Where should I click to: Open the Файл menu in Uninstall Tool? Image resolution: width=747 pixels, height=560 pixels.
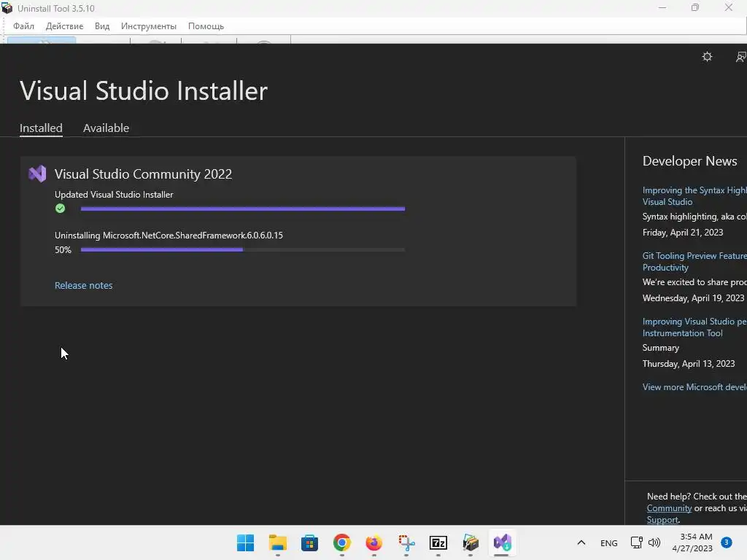pos(23,26)
